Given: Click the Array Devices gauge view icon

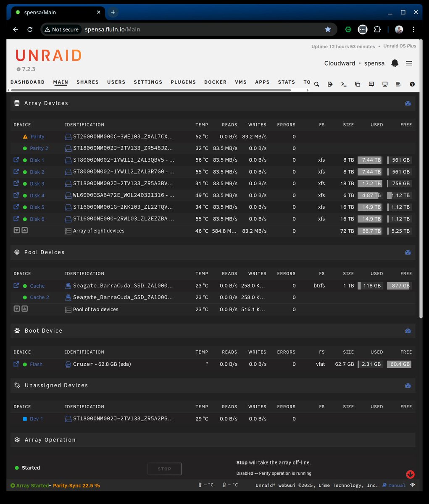Looking at the screenshot, I should [x=408, y=103].
